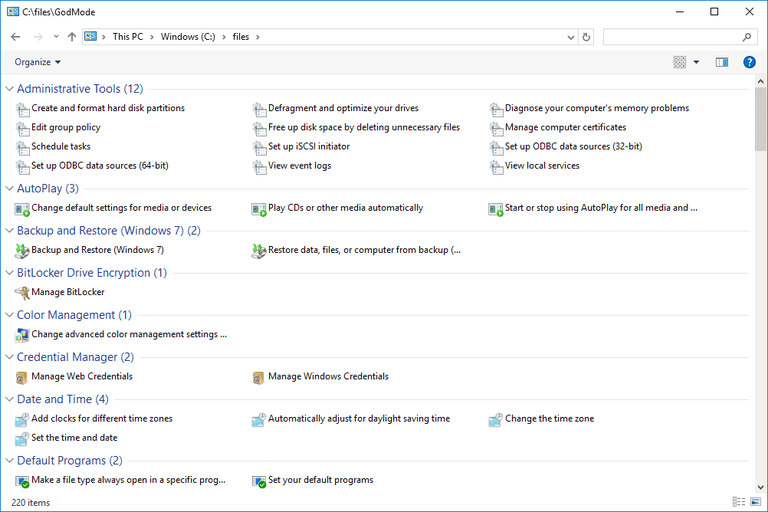Screen dimensions: 768x512
Task: Select the files folder in the breadcrumb
Action: [x=240, y=37]
